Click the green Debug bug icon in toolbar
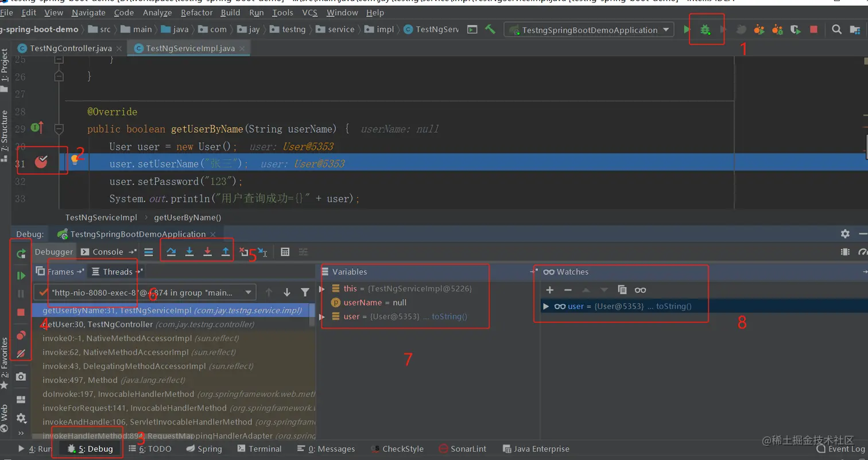The width and height of the screenshot is (868, 460). click(x=705, y=30)
